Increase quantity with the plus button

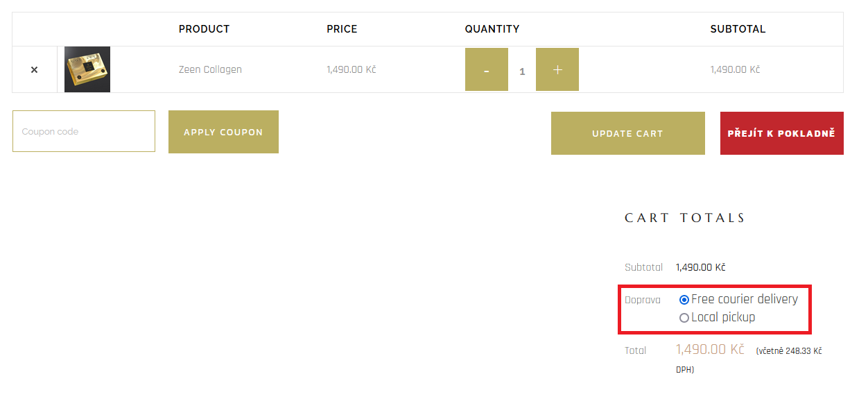coord(557,69)
